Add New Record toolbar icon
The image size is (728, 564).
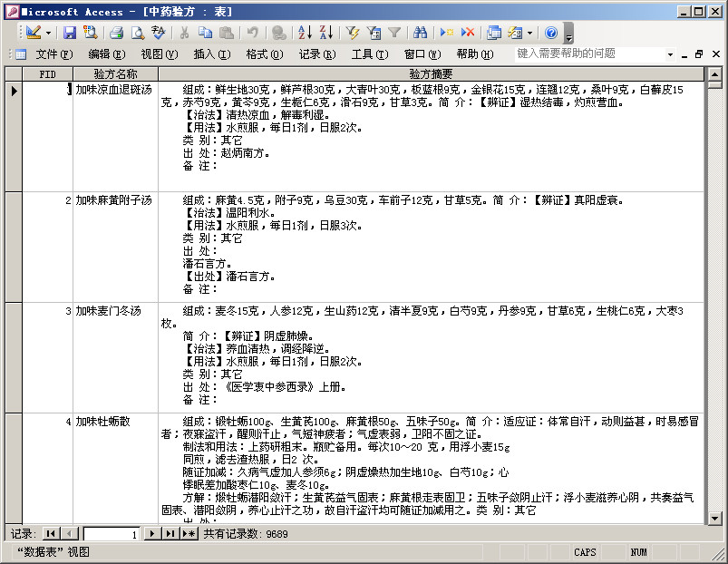pyautogui.click(x=447, y=32)
